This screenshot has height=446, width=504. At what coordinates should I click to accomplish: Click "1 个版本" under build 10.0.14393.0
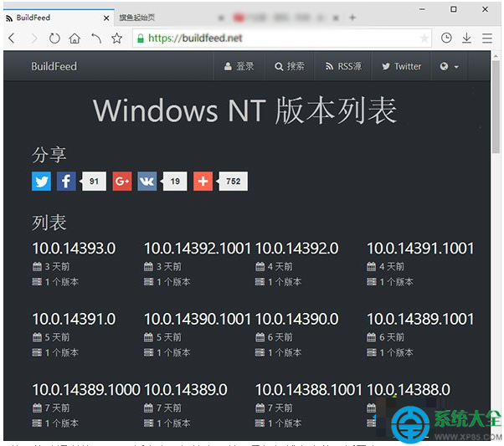62,282
